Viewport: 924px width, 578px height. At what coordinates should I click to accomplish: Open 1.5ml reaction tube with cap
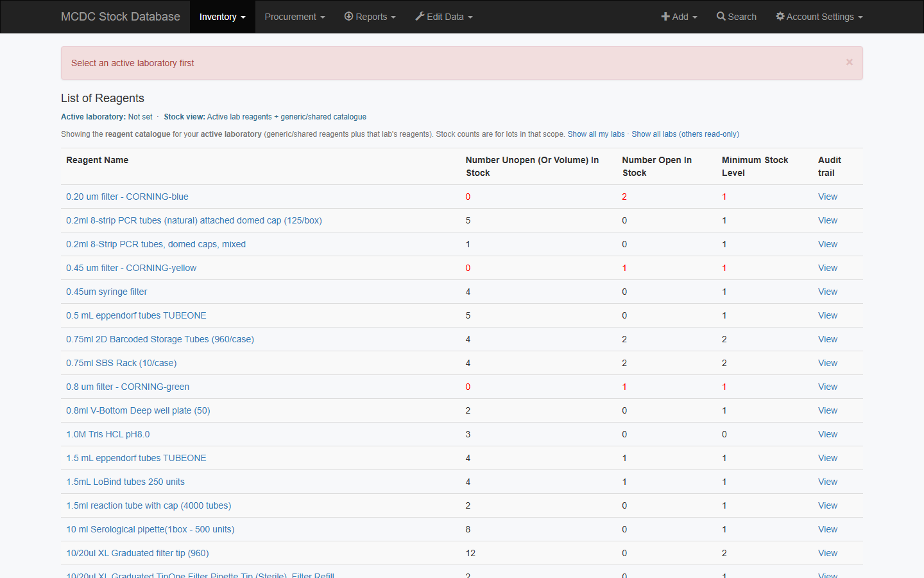[148, 505]
